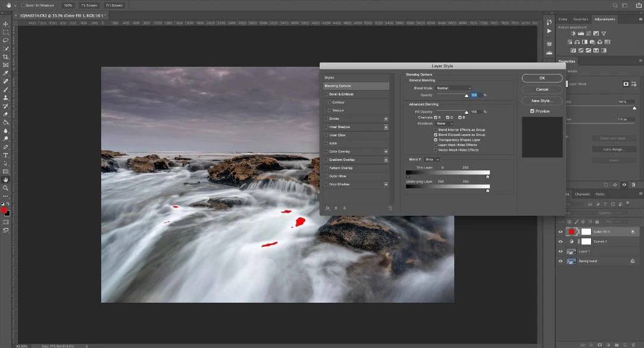Open the Blend Mode dropdown

pos(454,88)
